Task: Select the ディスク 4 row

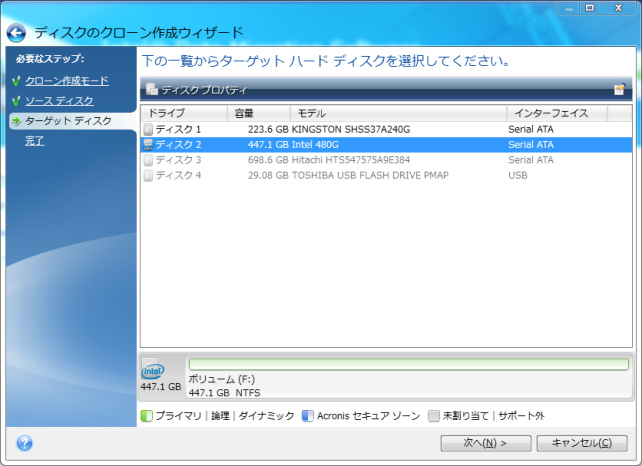Action: click(386, 175)
